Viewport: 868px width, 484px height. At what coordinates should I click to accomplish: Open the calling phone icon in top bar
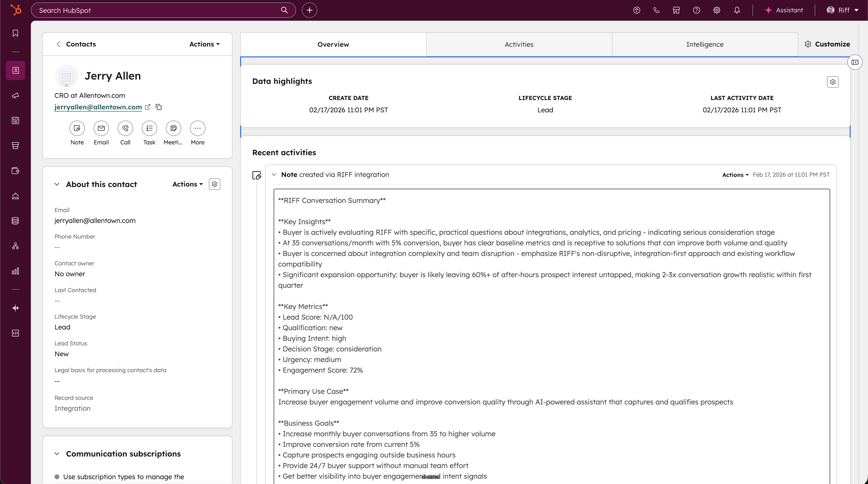click(656, 10)
